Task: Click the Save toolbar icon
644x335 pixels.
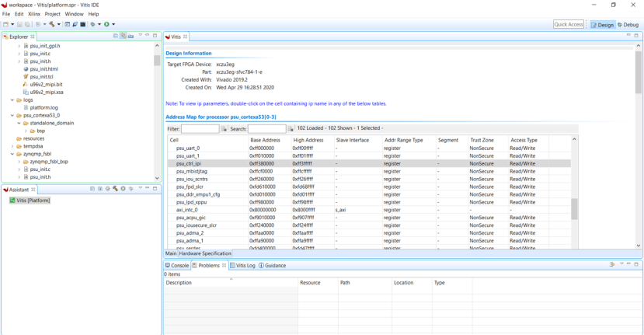Action: pyautogui.click(x=19, y=24)
